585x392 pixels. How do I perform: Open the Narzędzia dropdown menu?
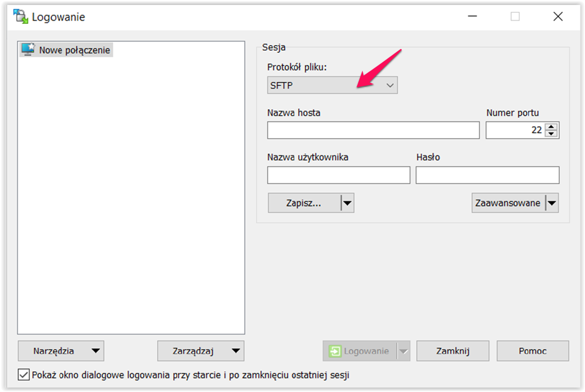click(x=61, y=351)
